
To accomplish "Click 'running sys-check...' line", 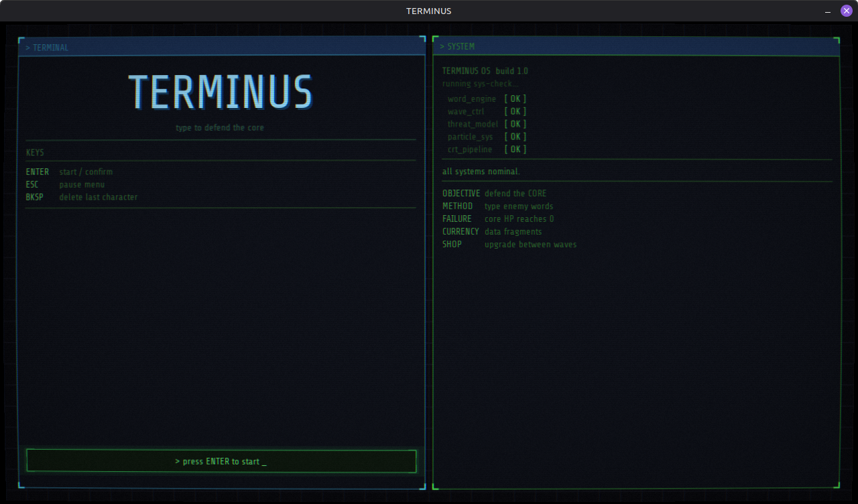I will click(480, 84).
